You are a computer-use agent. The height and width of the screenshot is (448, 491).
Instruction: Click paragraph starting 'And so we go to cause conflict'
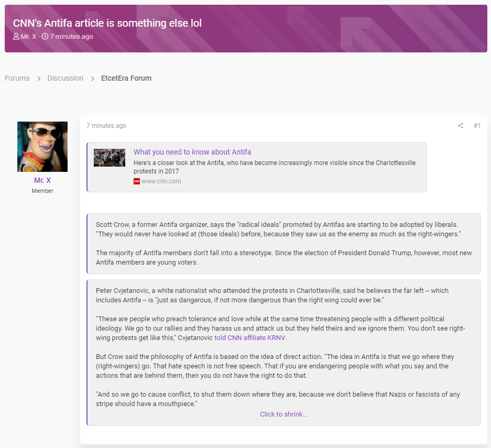[x=278, y=399]
